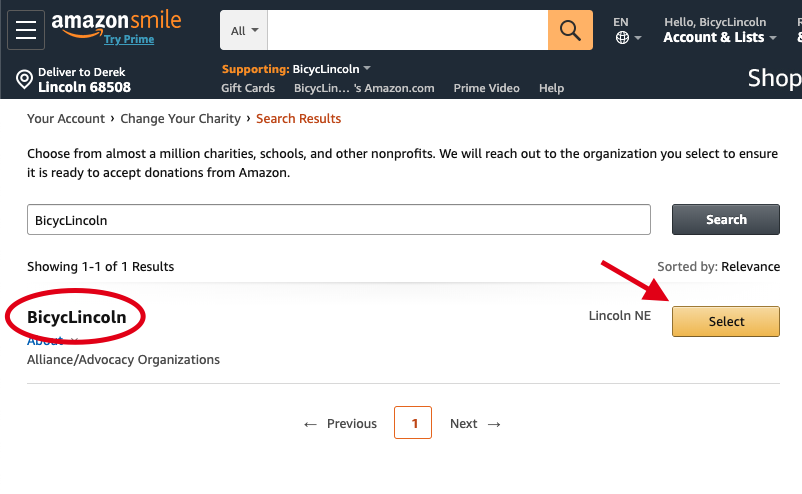Viewport: 802px width, 494px height.
Task: Click the orange magnifier search icon
Action: (570, 30)
